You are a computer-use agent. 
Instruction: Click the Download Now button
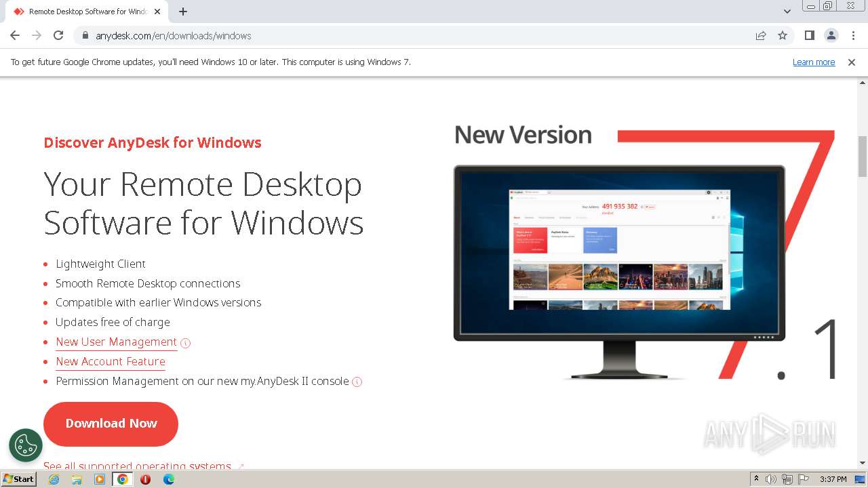111,424
